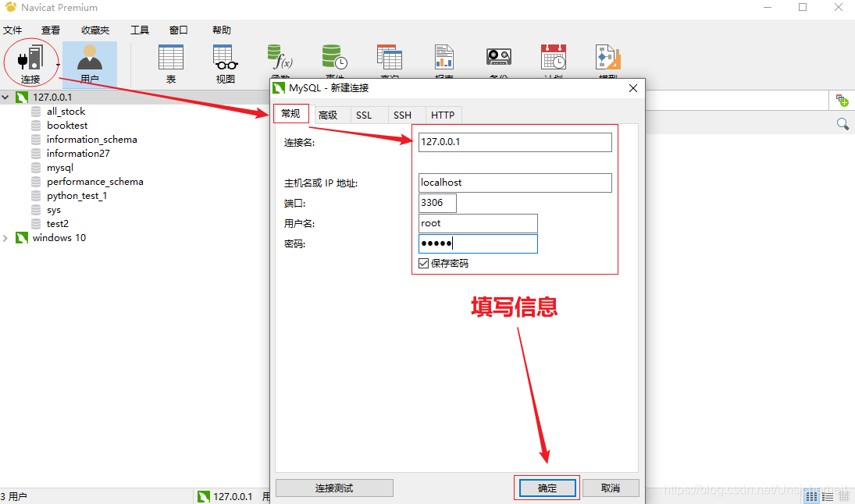Switch to list view in status bar
Viewport: 855px width, 504px height.
[828, 495]
